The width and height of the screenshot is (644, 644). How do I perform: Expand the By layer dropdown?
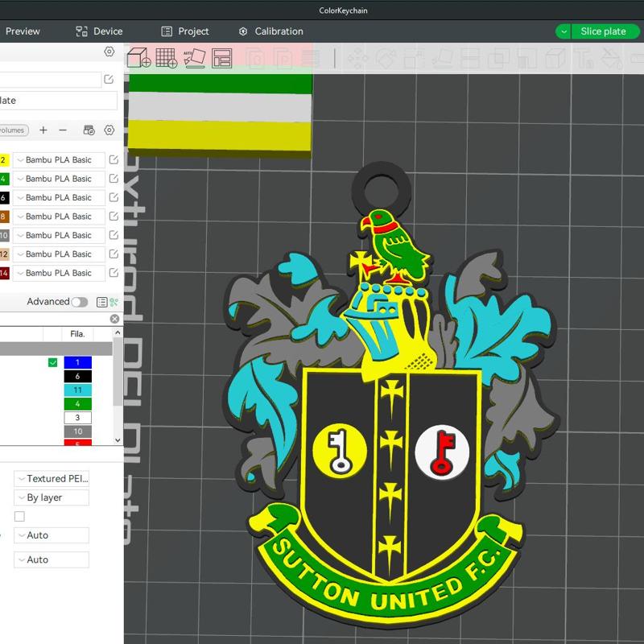pos(51,497)
